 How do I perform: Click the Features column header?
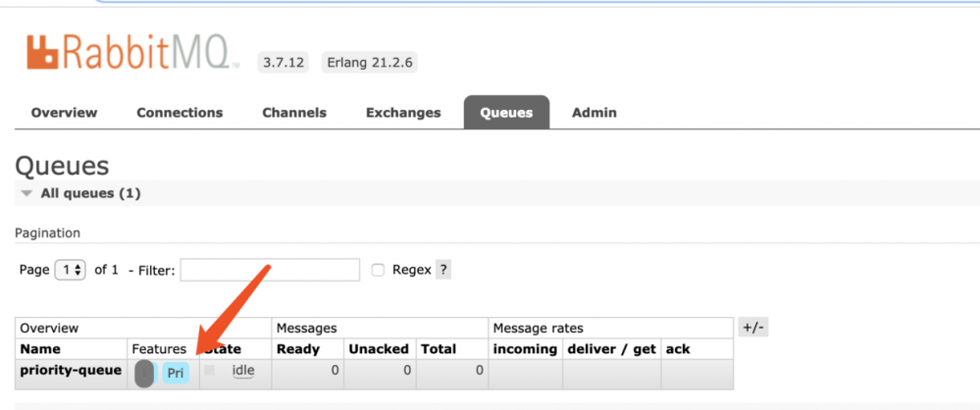click(x=159, y=349)
